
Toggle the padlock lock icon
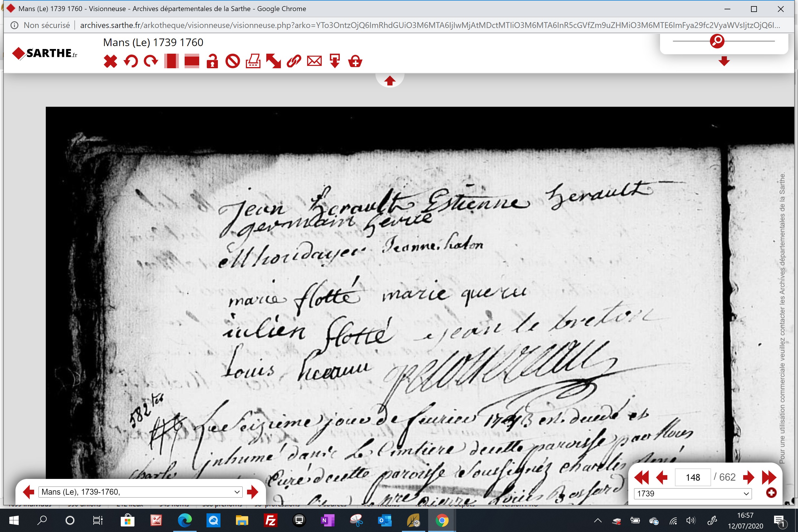(x=212, y=62)
